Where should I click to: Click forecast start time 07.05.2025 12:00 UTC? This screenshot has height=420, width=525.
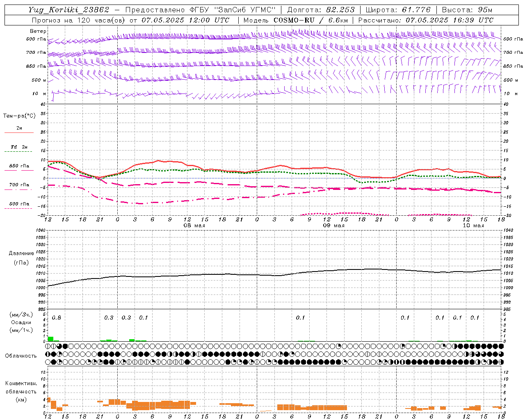[x=186, y=20]
